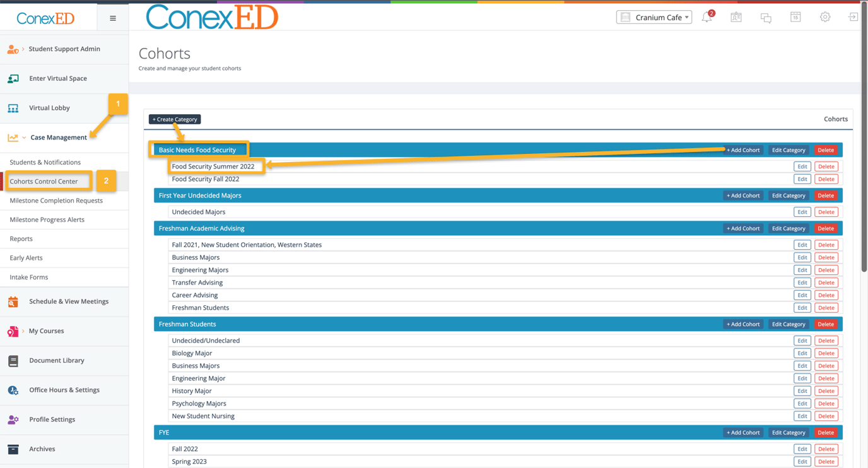The width and height of the screenshot is (868, 468).
Task: Open the Case Management chart icon
Action: point(13,137)
